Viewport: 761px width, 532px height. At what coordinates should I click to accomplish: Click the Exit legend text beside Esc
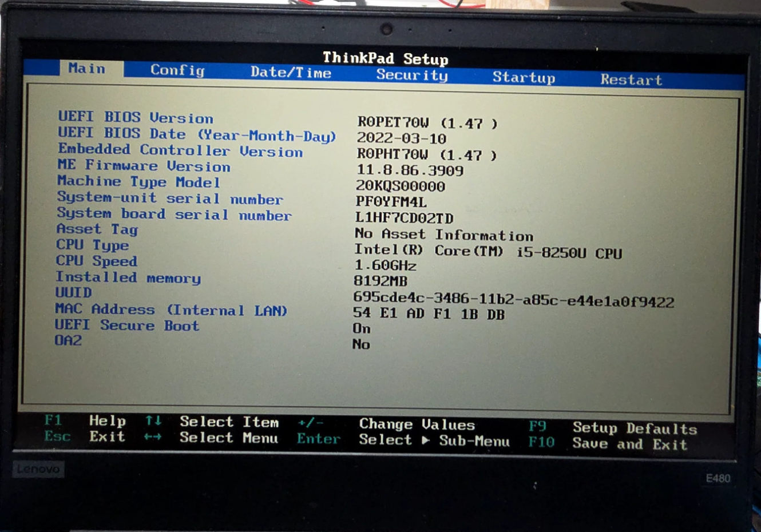pos(107,436)
